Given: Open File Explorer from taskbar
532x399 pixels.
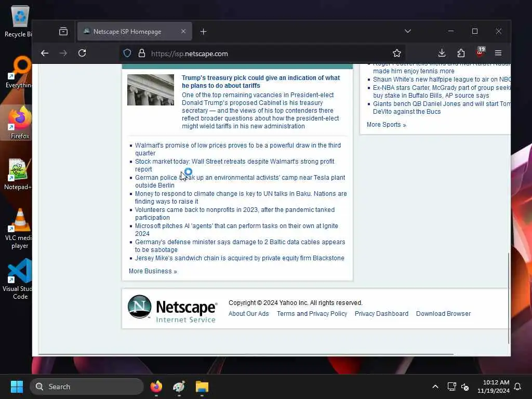Looking at the screenshot, I should point(202,387).
